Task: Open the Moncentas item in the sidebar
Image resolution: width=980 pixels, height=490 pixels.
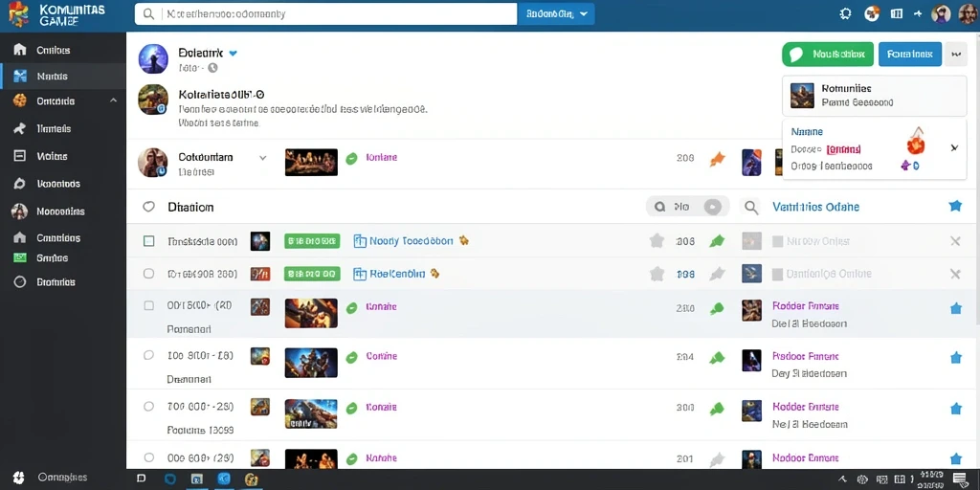Action: (62, 212)
